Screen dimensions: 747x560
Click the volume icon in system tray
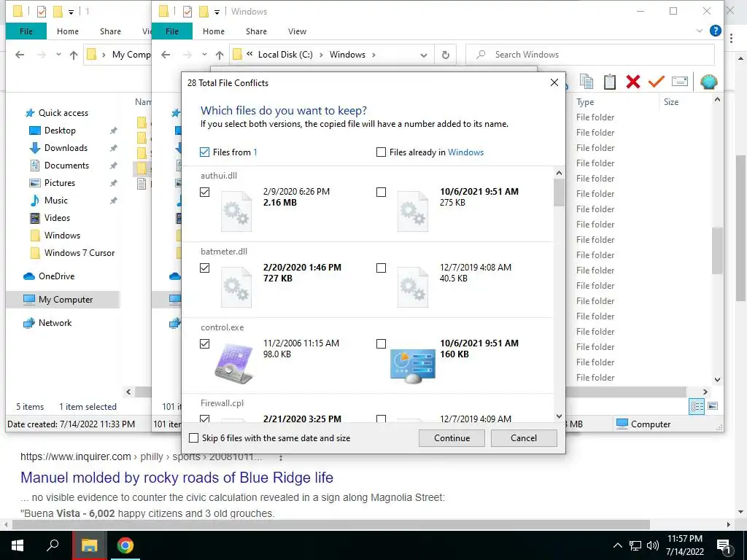point(652,545)
